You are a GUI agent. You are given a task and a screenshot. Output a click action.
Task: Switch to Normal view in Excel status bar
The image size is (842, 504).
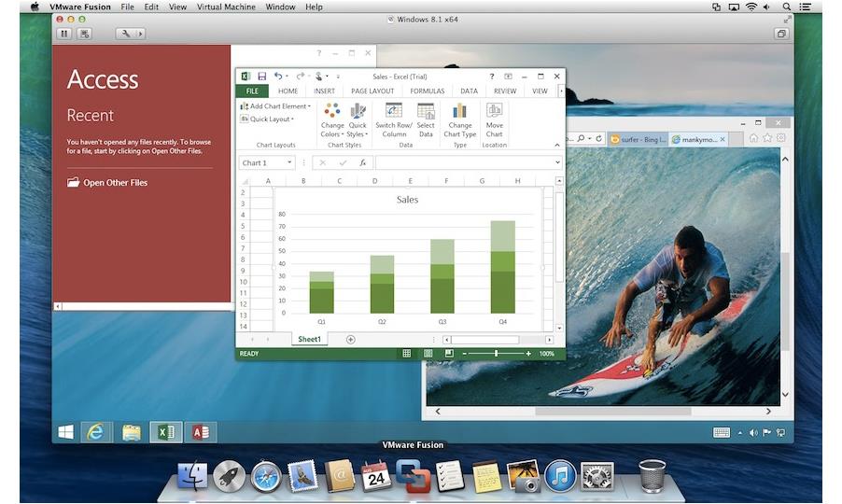tap(406, 353)
